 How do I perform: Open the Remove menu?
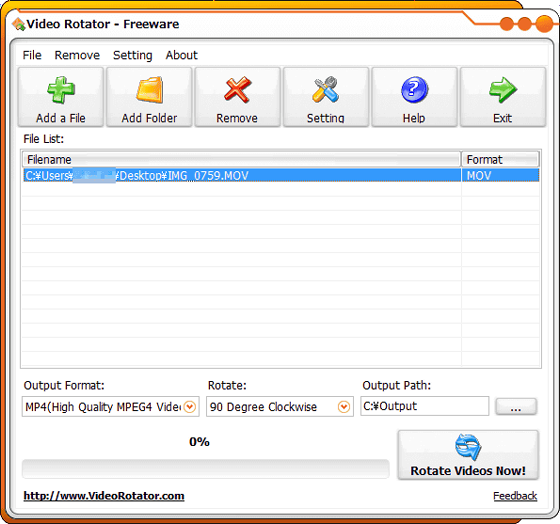77,55
